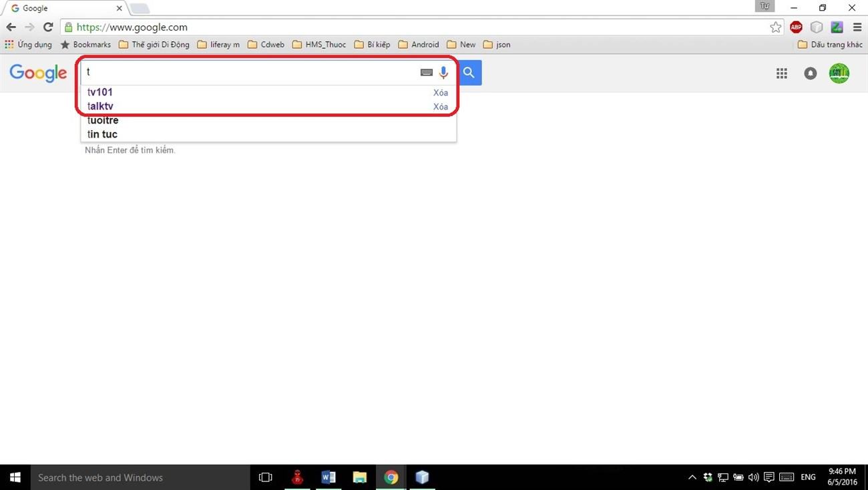This screenshot has width=868, height=490.
Task: Open the Ứng dụng apps shortcut
Action: coord(28,45)
